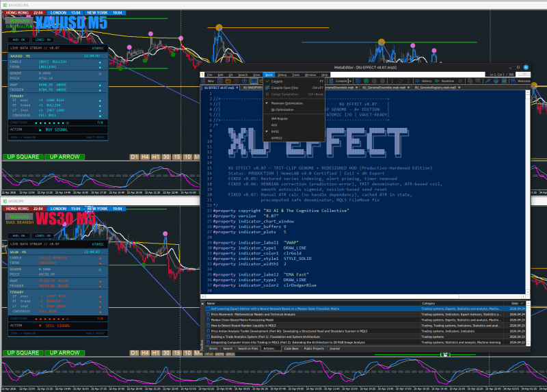Choose AVX512 option in Build menu

click(x=295, y=138)
